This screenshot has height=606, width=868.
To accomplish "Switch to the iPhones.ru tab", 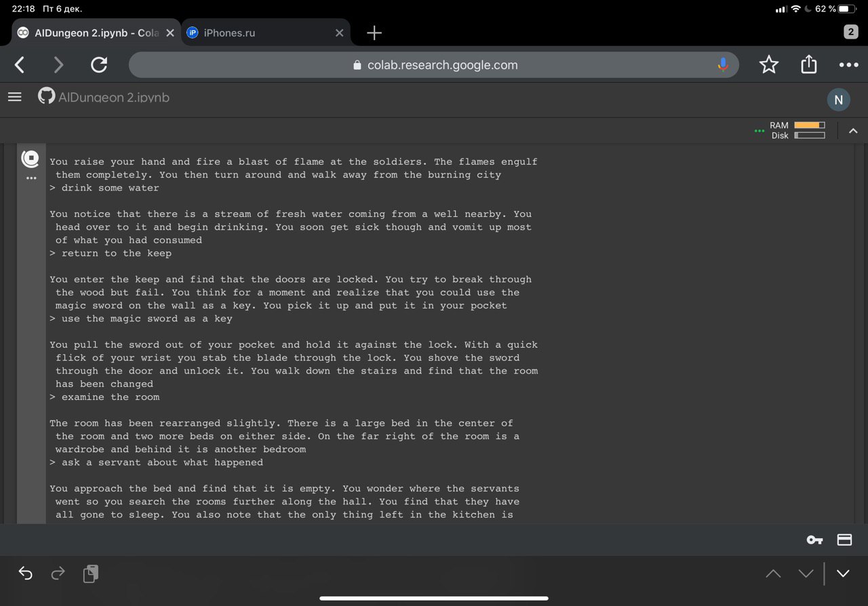I will tap(266, 33).
